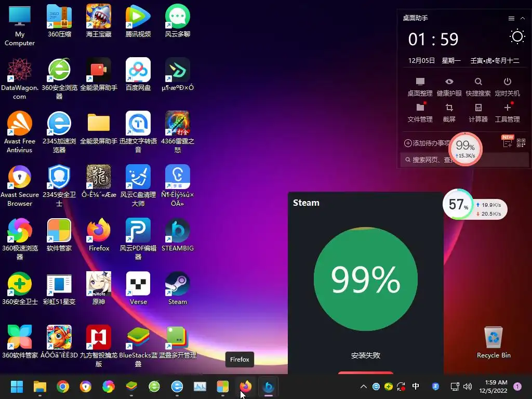The height and width of the screenshot is (399, 532).
Task: Launch the 百度网盘 desktop shortcut
Action: coord(138,75)
